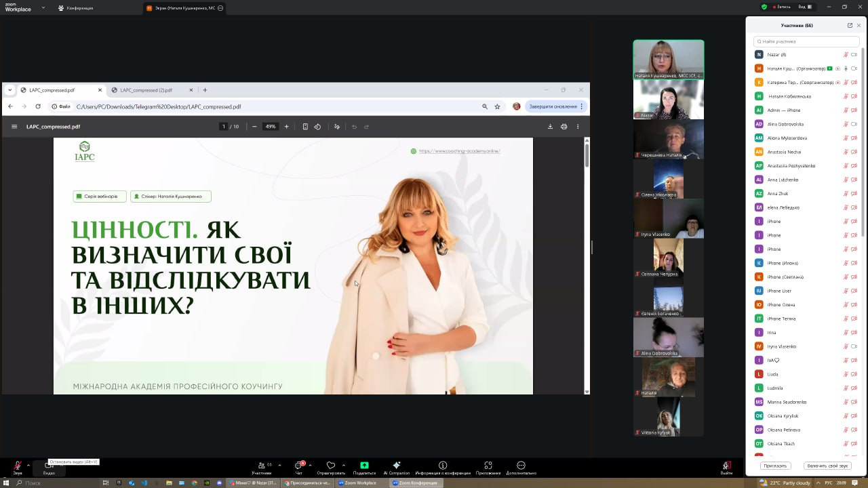
Task: Open the Apps icon in the toolbar
Action: click(x=488, y=466)
